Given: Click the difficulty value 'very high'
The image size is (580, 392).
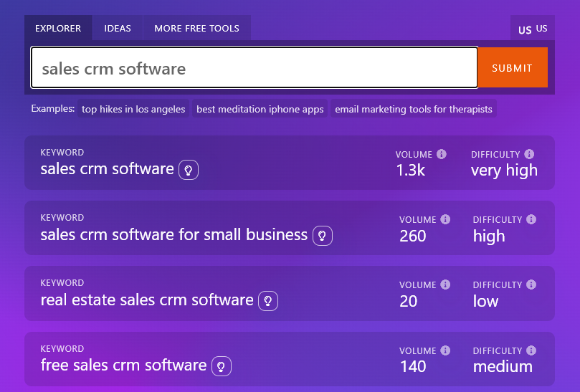Looking at the screenshot, I should click(x=504, y=171).
